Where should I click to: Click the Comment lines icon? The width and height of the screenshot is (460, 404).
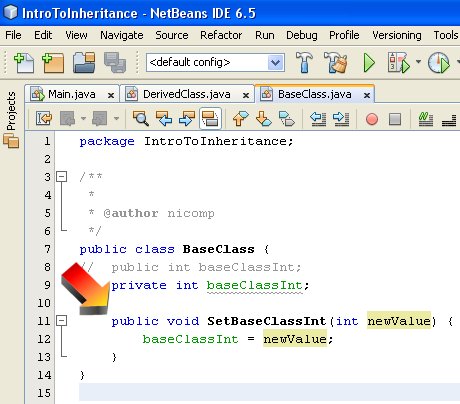pos(426,119)
